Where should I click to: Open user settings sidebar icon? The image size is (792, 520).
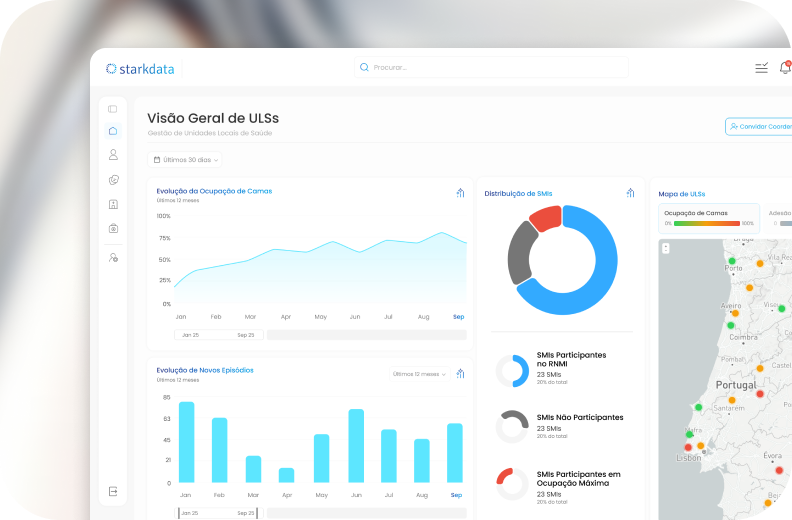coord(113,258)
